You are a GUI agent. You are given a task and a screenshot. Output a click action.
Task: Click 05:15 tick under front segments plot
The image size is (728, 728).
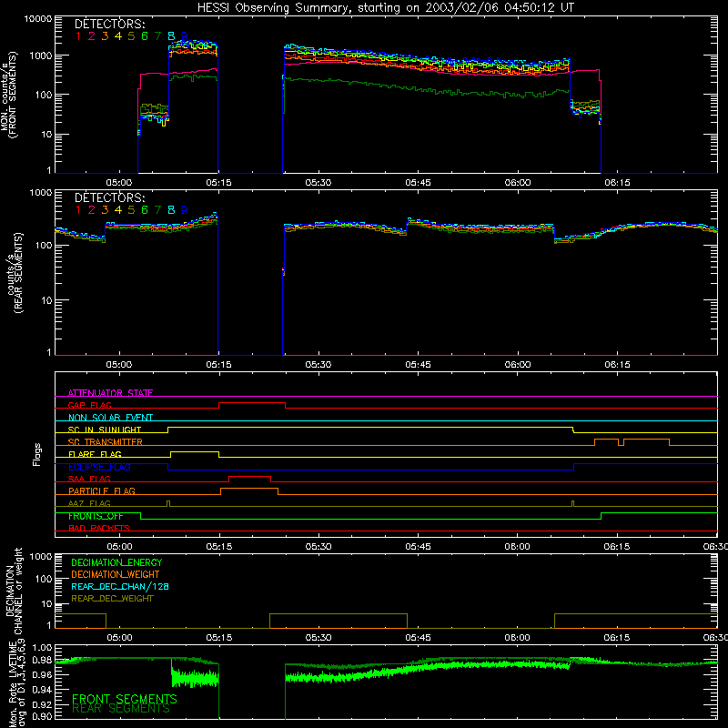[x=218, y=183]
